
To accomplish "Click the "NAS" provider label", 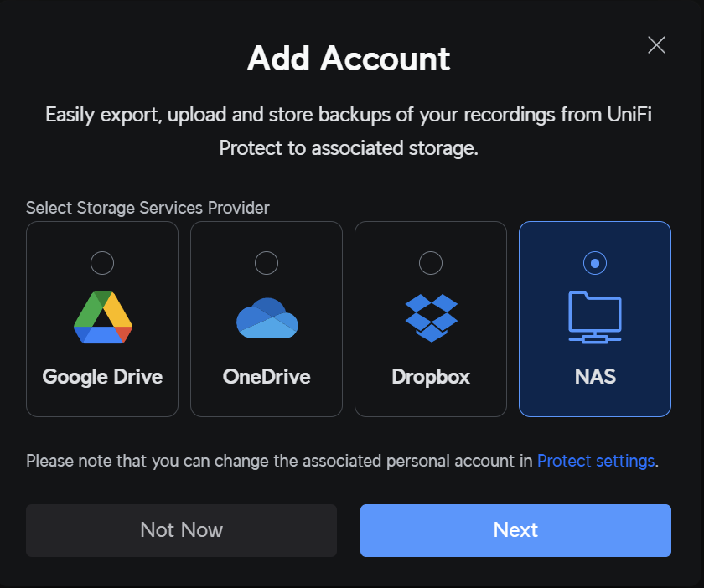I will coord(595,376).
